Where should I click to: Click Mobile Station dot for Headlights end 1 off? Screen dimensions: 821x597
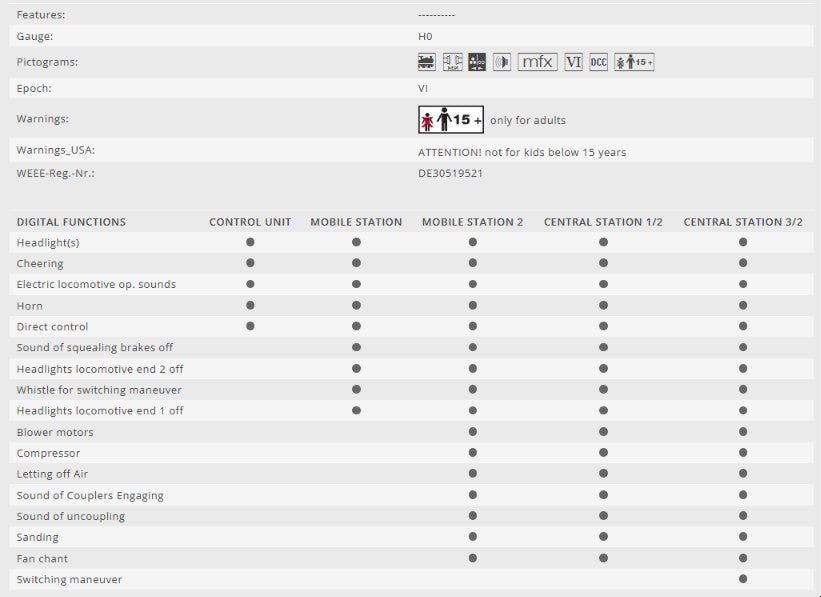point(357,411)
